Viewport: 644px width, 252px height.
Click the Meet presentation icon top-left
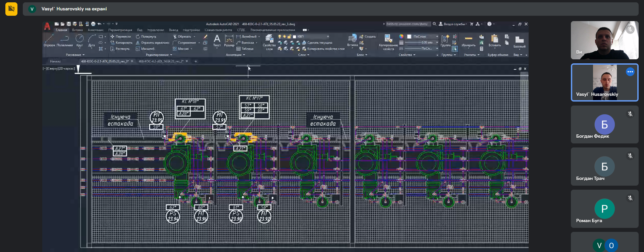tap(11, 9)
